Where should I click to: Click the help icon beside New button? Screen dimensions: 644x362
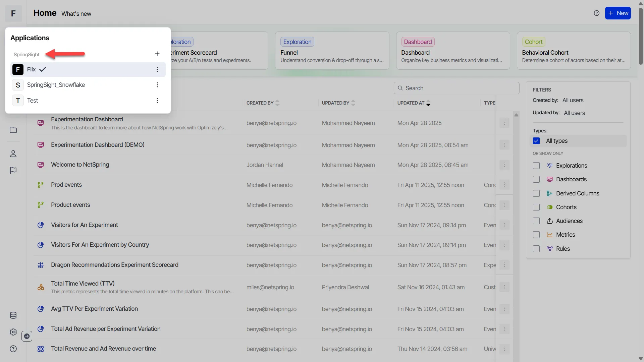[x=596, y=13]
